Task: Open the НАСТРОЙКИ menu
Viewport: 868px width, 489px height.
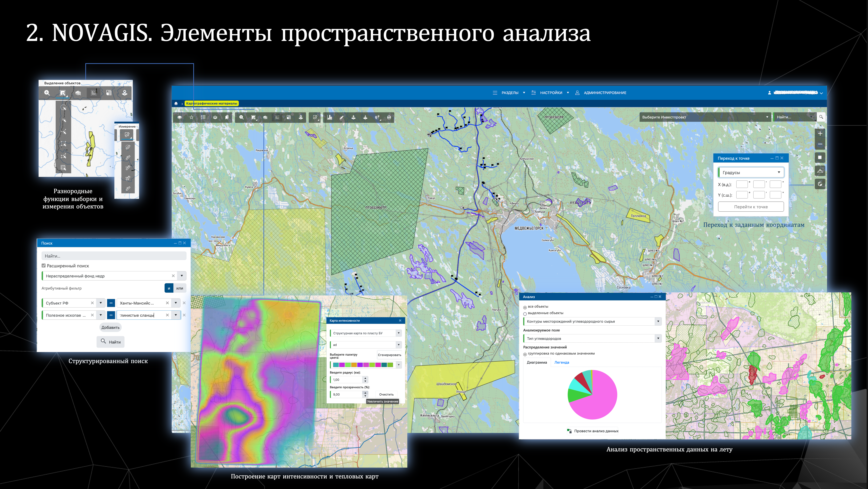Action: pos(550,93)
